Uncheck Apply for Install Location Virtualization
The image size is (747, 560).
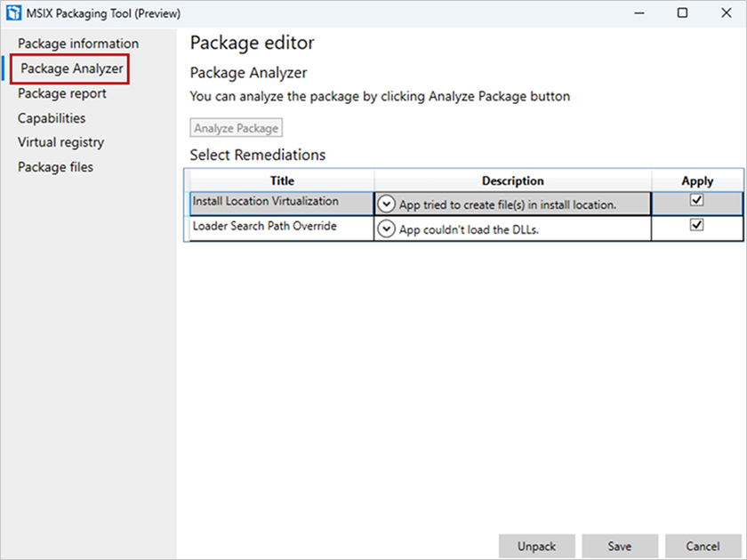click(696, 200)
